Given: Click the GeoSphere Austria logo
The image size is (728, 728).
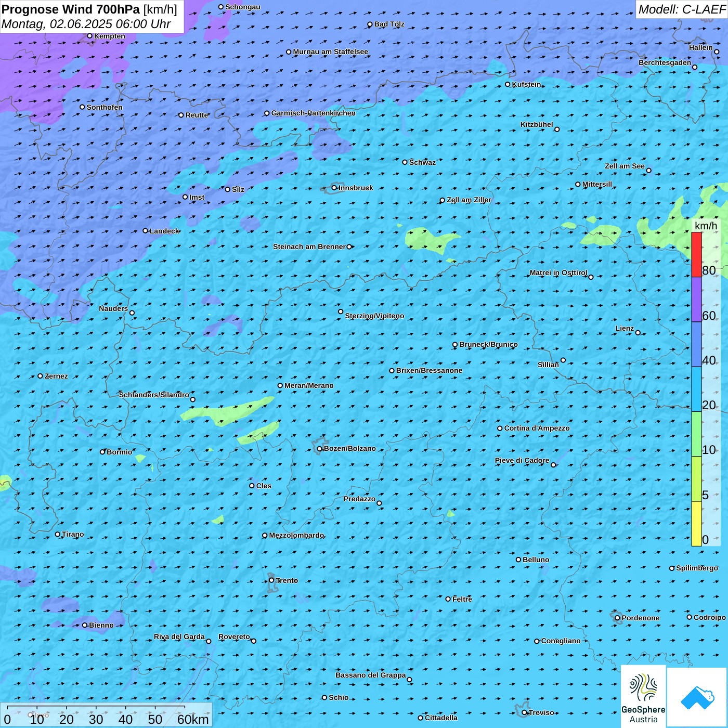Looking at the screenshot, I should [x=643, y=696].
